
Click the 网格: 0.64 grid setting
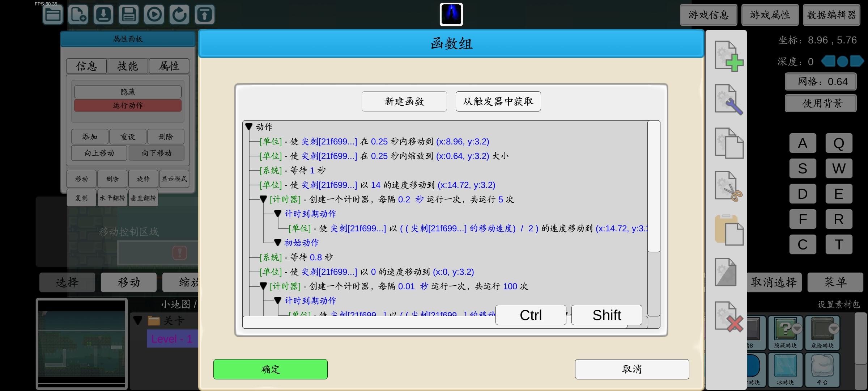click(821, 81)
